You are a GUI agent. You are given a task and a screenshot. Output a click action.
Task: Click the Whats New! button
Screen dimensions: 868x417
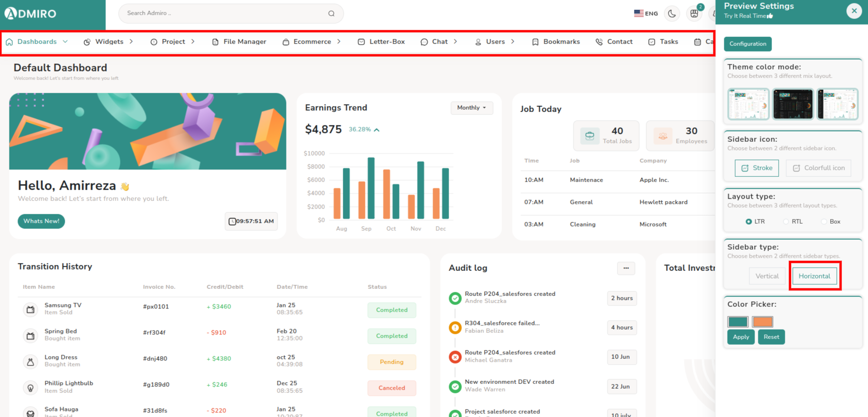tap(41, 221)
